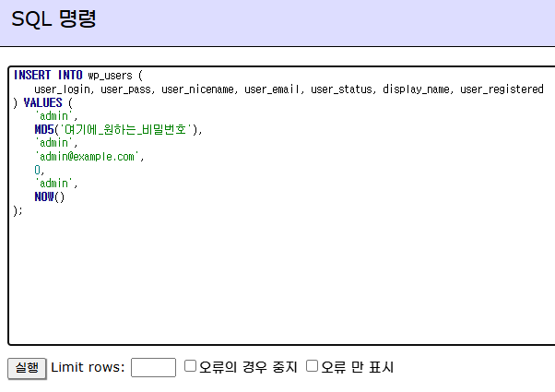
Task: Click the SQL 명령 heading
Action: (x=53, y=19)
